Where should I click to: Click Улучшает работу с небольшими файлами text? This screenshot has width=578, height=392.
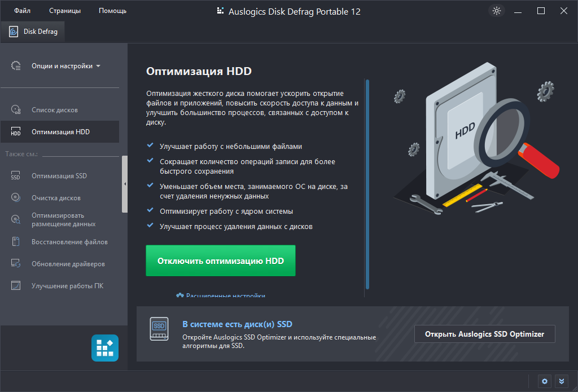(x=231, y=147)
